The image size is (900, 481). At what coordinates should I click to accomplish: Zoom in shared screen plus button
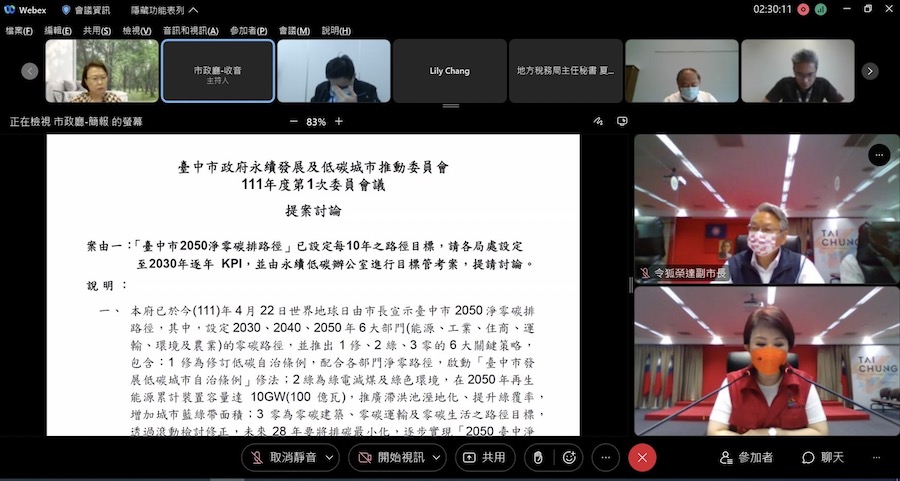(339, 122)
